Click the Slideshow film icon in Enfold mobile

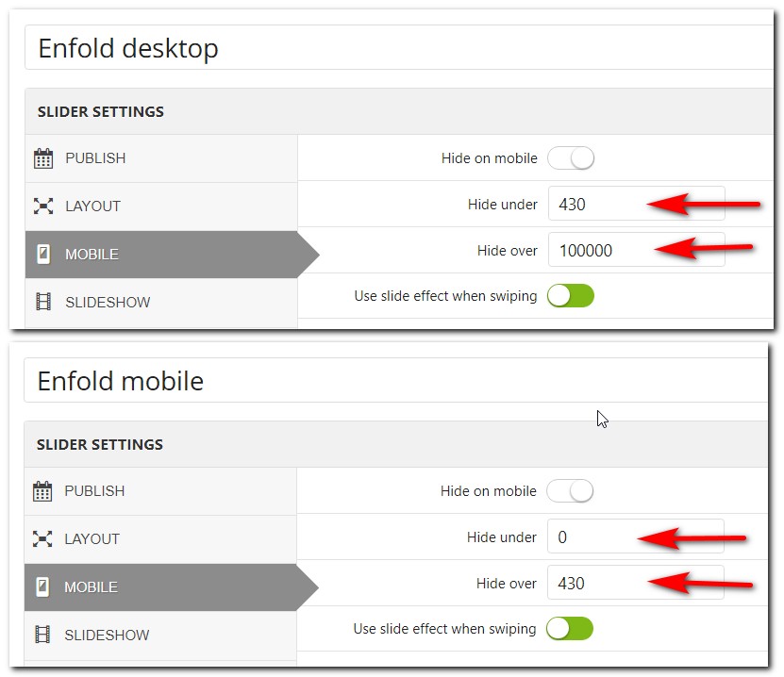tap(42, 635)
